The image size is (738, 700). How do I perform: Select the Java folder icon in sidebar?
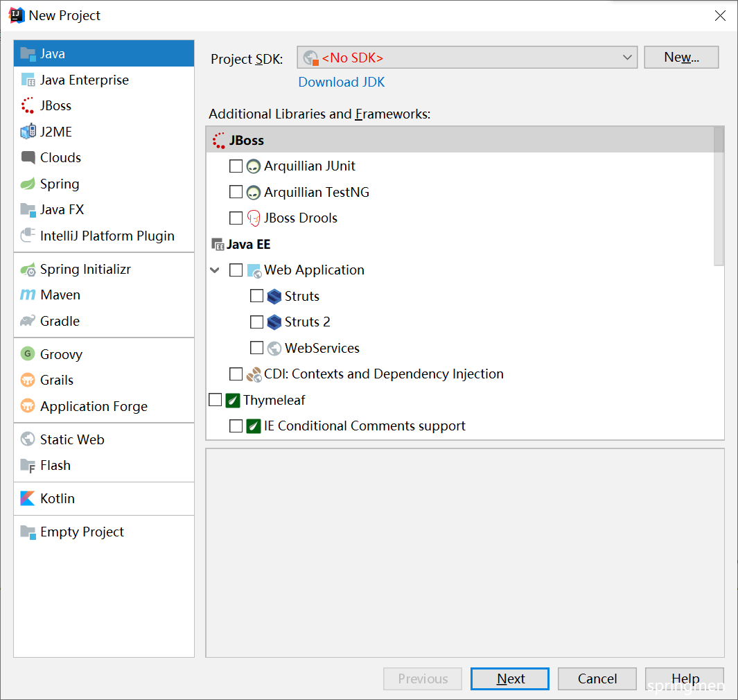tap(28, 54)
